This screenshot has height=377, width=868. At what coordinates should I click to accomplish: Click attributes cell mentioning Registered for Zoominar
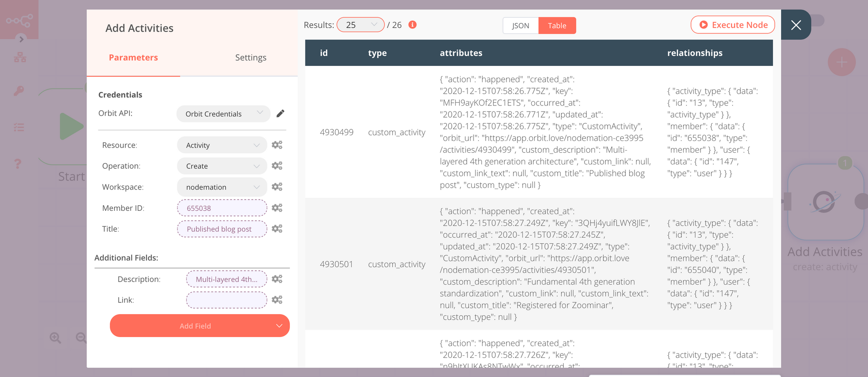546,264
